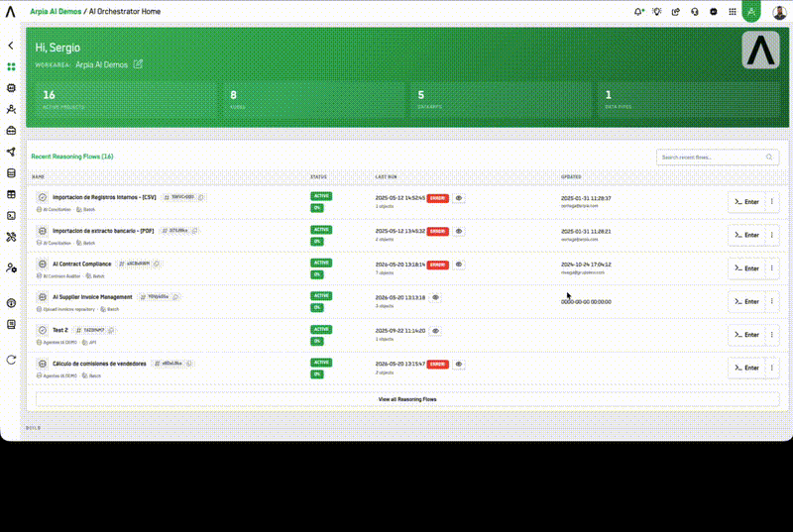
Task: Open the agents person icon in sidebar
Action: coord(11,109)
